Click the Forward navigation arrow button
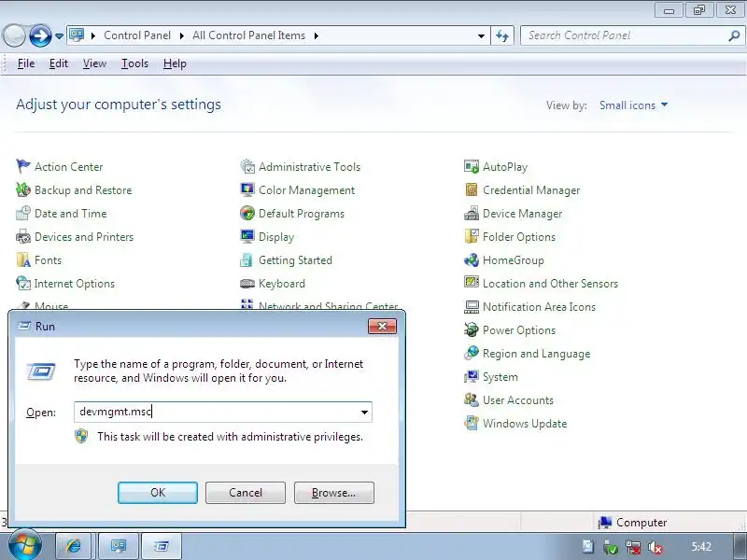The image size is (747, 560). (40, 35)
